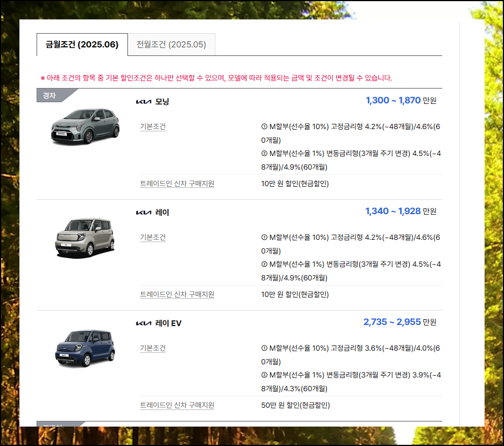504x446 pixels.
Task: Open 기본조건 link under 레이 EV
Action: (153, 348)
